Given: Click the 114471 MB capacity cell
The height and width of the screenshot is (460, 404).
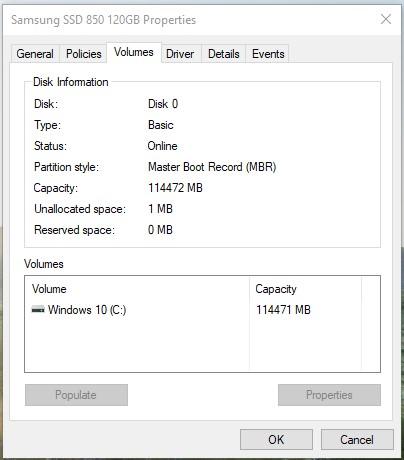Looking at the screenshot, I should coord(283,310).
